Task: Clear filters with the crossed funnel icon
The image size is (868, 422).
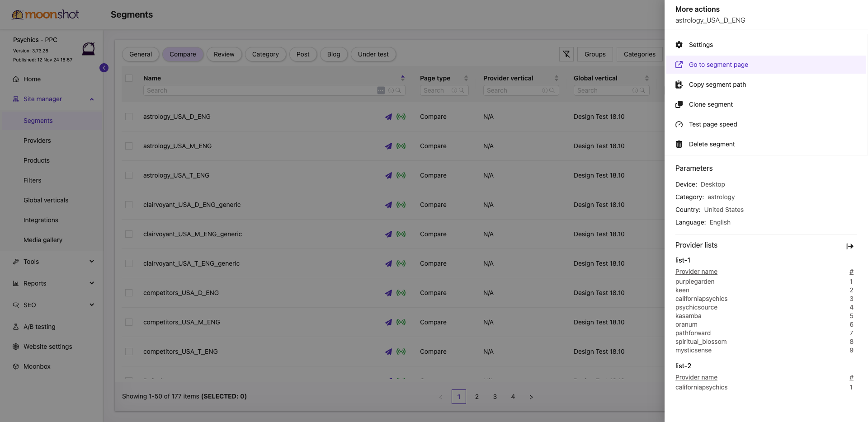Action: (x=566, y=54)
